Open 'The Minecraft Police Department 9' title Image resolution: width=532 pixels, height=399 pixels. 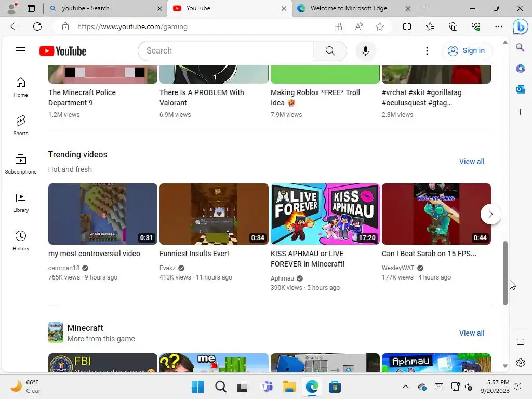click(x=82, y=98)
